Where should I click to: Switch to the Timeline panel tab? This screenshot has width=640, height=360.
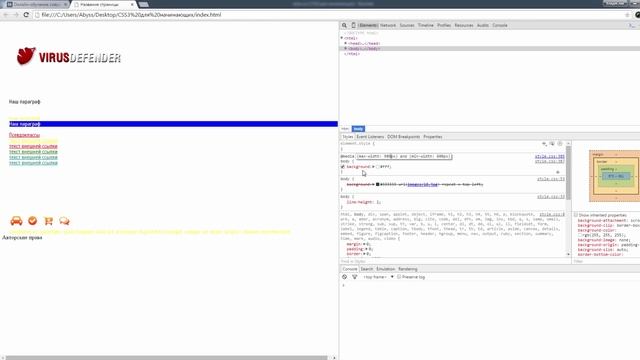tap(426, 25)
